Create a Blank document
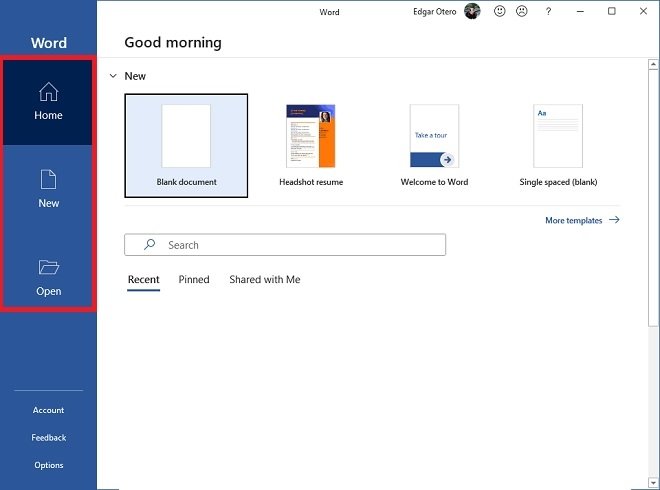The height and width of the screenshot is (490, 660). [186, 146]
